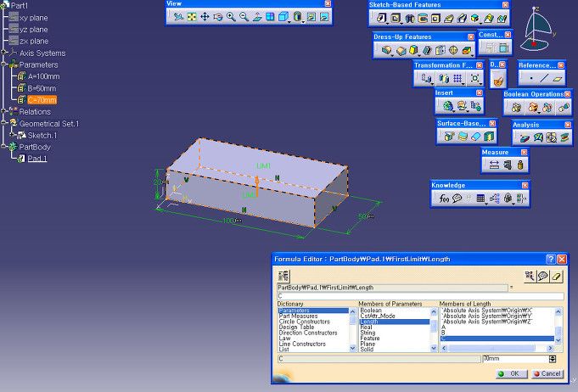This screenshot has height=392, width=578.
Task: Click the Line tool in Reference toolbar
Action: coord(544,78)
